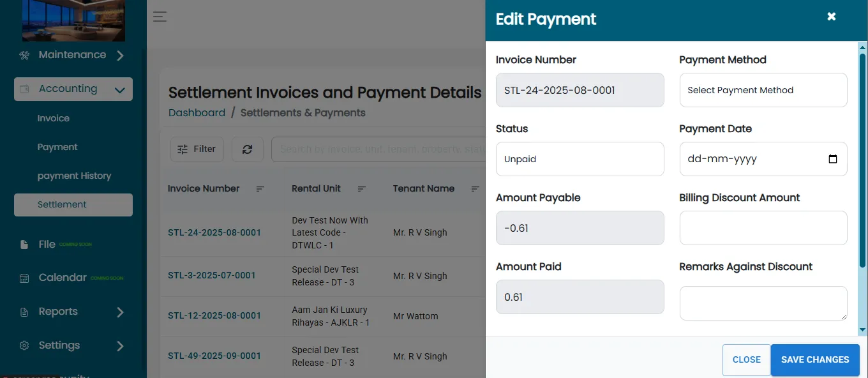Click the Reports document icon

[x=24, y=312]
